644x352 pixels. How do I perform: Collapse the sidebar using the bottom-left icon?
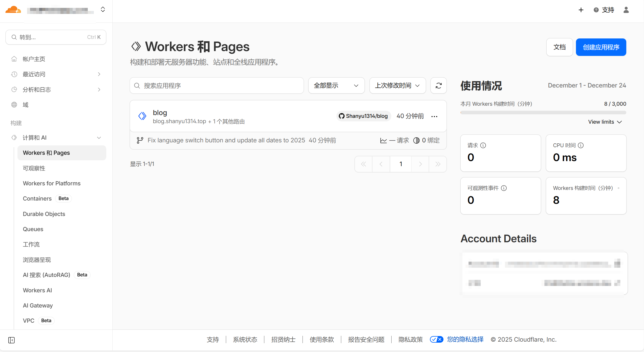click(11, 340)
